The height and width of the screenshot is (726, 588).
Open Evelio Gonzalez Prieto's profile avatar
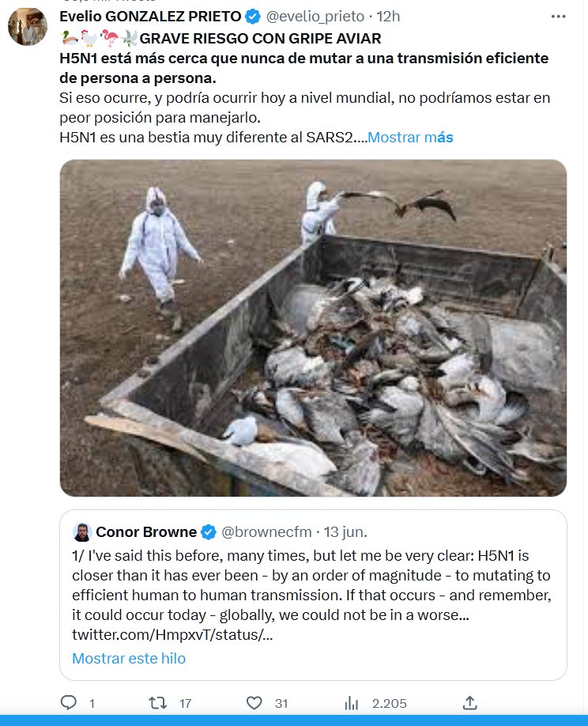[x=27, y=27]
